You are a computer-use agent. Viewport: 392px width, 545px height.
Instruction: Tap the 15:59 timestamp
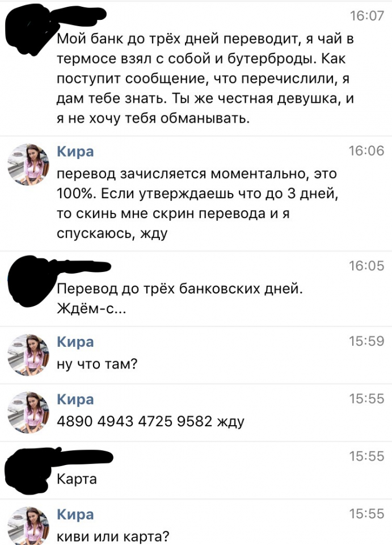click(366, 341)
